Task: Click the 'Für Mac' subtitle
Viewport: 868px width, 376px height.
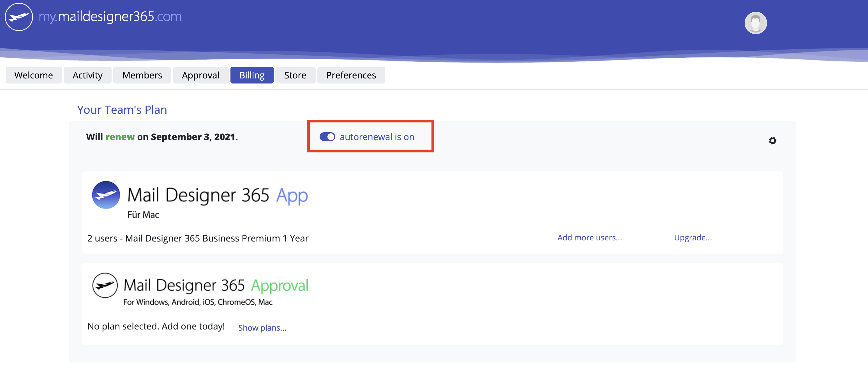Action: (x=143, y=215)
